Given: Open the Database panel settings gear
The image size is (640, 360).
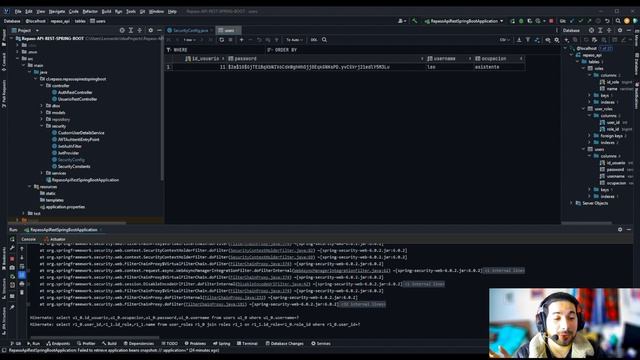Looking at the screenshot, I should (620, 30).
